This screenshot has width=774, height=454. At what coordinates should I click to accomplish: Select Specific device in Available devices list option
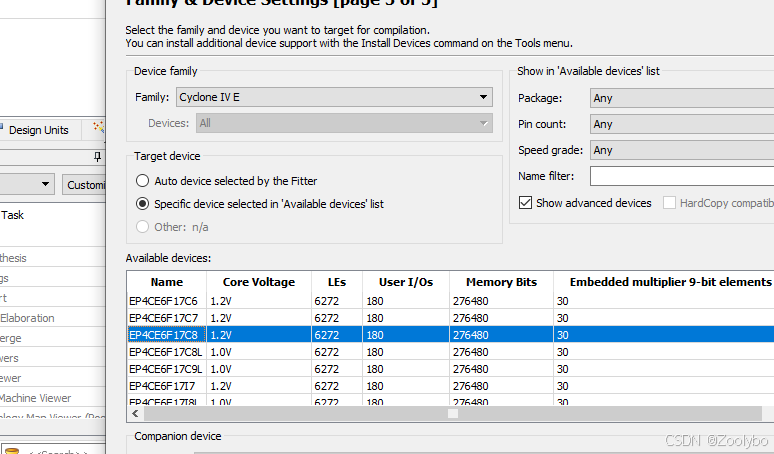click(x=260, y=204)
